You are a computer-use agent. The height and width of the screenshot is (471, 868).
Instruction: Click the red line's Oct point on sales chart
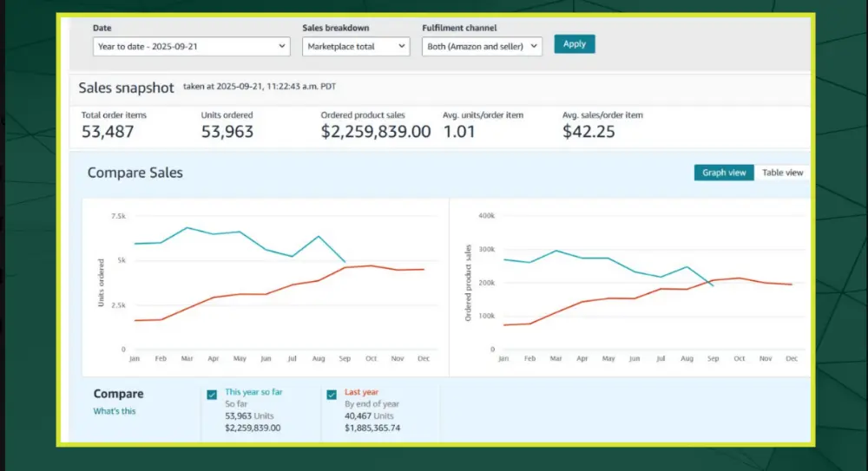tap(739, 278)
